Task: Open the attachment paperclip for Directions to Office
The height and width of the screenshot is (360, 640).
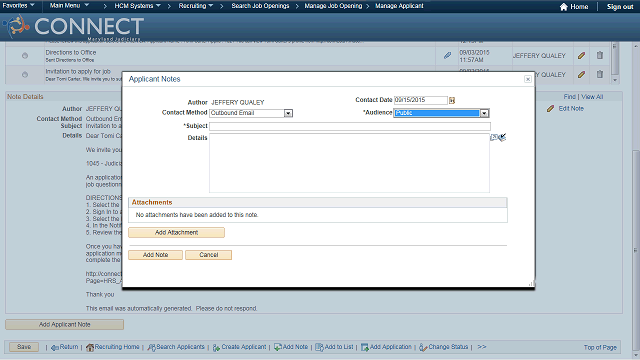Action: click(447, 55)
